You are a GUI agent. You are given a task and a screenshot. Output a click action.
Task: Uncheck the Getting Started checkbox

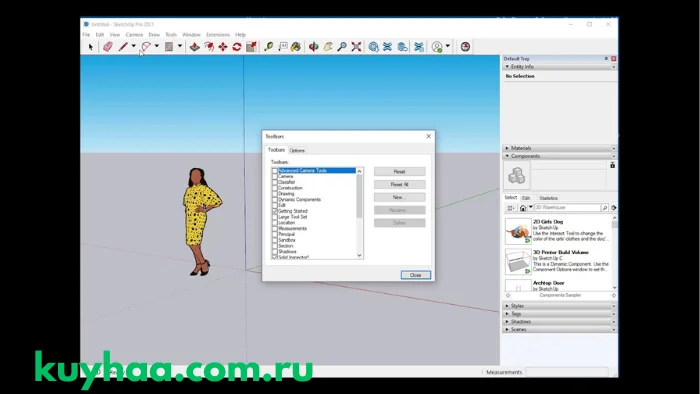pos(275,211)
